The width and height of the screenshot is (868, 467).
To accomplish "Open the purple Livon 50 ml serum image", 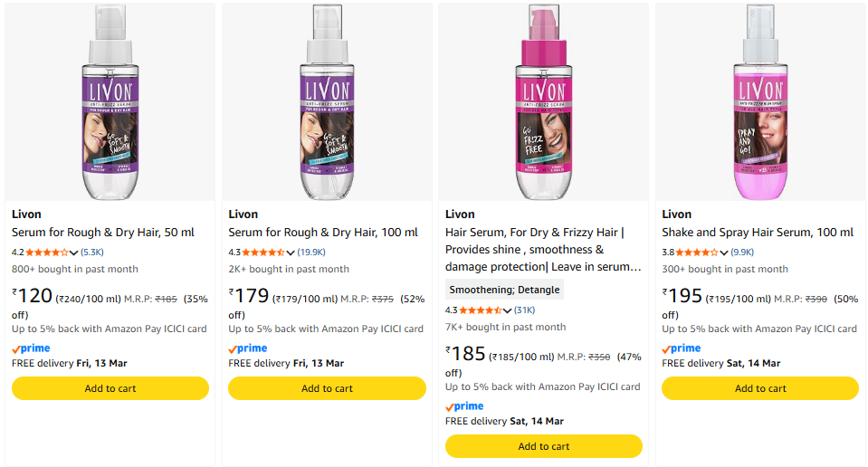I will pos(110,101).
